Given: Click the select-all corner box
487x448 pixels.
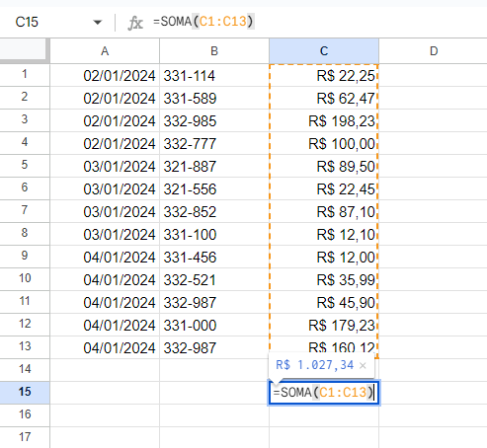Looking at the screenshot, I should coord(23,49).
